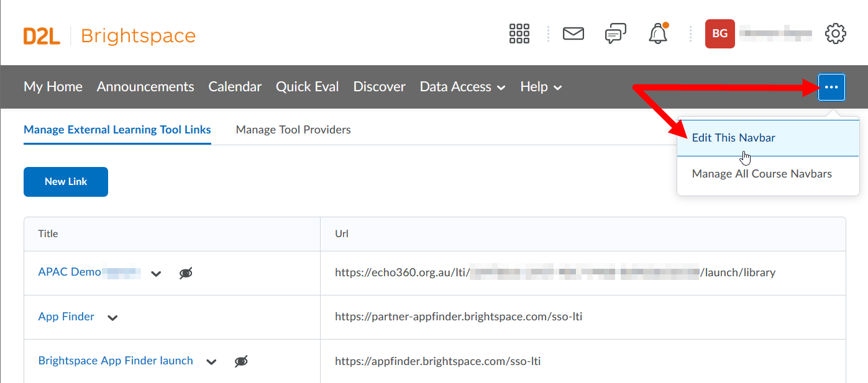Toggle visibility eye icon for APAC Demo
Image resolution: width=868 pixels, height=383 pixels.
coord(186,273)
